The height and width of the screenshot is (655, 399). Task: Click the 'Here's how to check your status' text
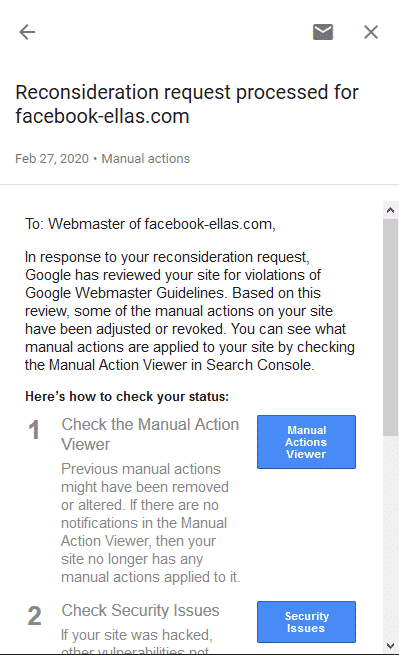click(127, 396)
